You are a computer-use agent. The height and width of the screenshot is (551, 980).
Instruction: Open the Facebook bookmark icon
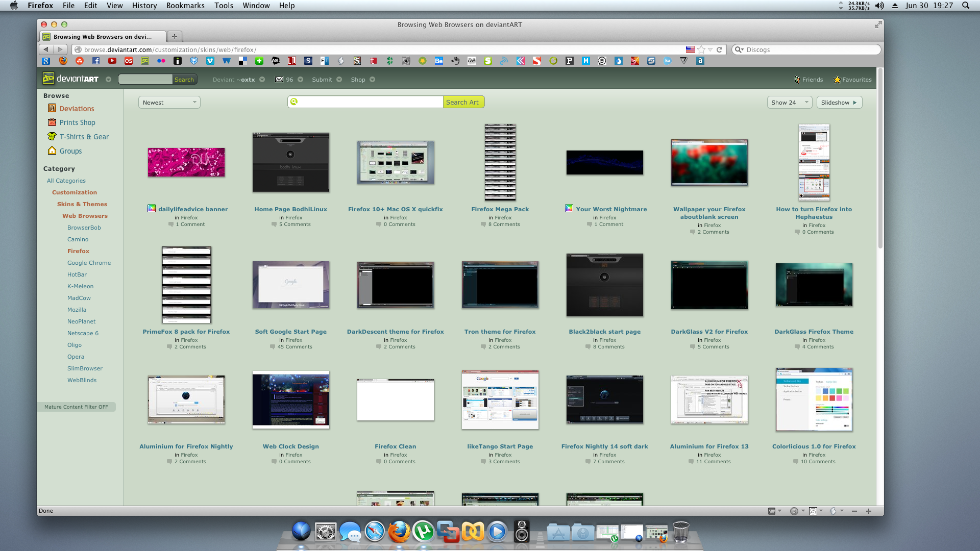point(96,61)
